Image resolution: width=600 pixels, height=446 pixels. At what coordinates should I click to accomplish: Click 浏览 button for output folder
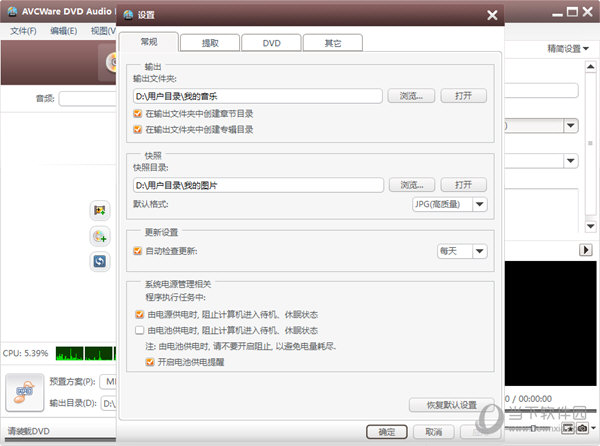tap(411, 96)
